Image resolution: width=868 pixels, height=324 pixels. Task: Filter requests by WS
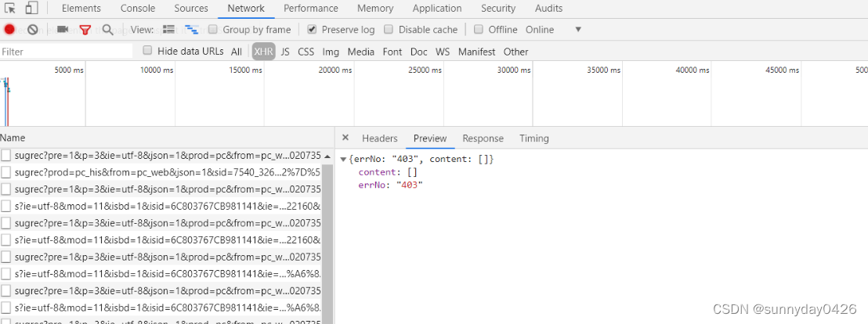[x=443, y=52]
